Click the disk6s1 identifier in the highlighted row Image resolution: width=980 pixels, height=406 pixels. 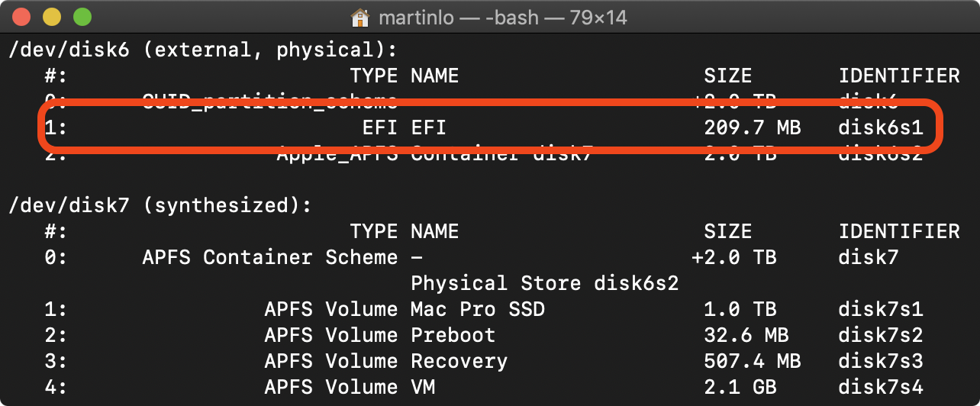(x=881, y=127)
